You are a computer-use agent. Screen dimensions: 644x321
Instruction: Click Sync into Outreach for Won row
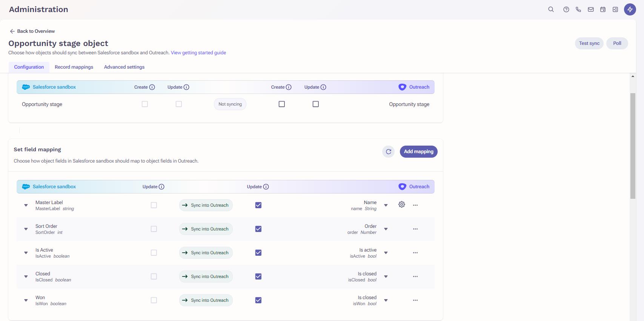206,300
